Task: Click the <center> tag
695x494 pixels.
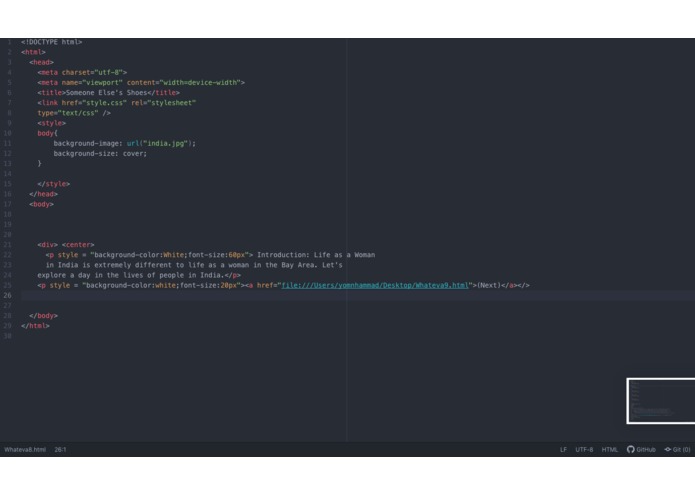Action: (78, 245)
